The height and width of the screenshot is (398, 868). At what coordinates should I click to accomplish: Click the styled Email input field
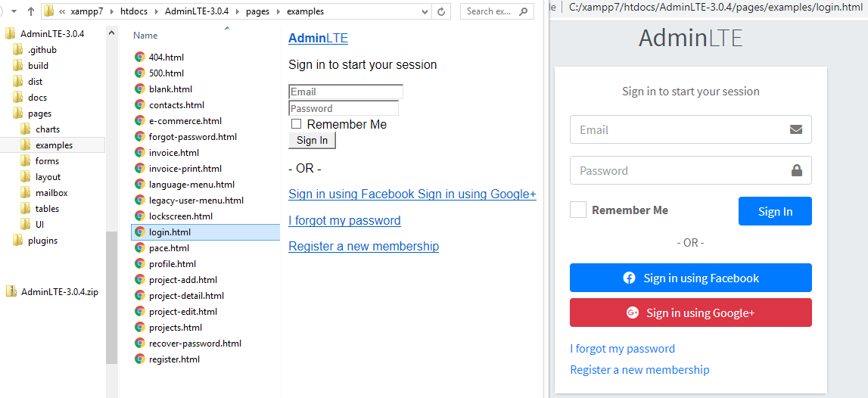point(677,129)
